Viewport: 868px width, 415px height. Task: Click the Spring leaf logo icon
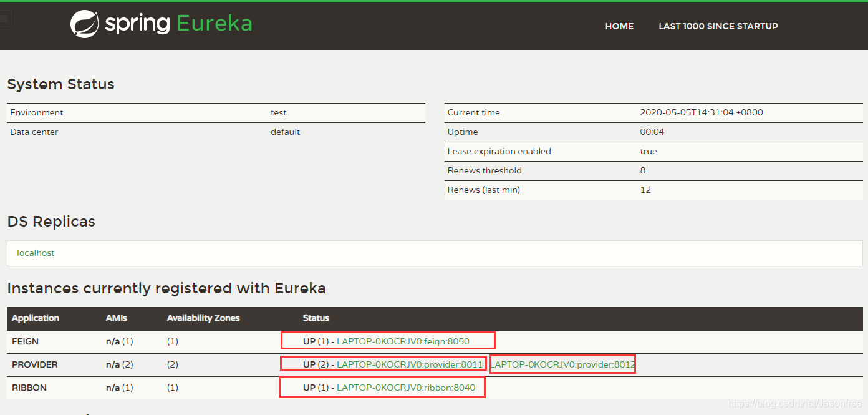click(x=84, y=24)
